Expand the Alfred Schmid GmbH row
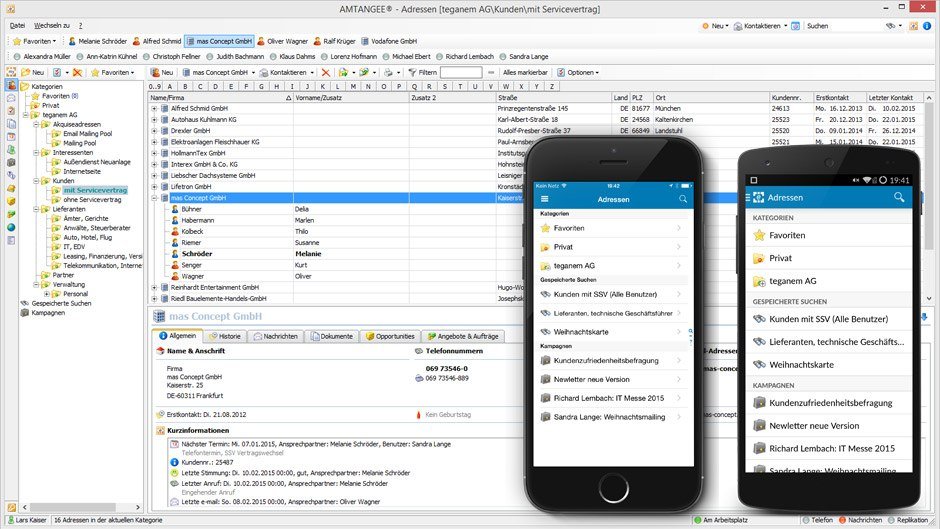Screen dimensions: 940x529 point(154,109)
